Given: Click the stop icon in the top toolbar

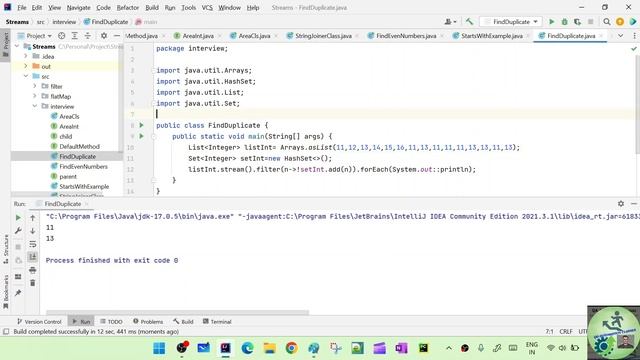Looking at the screenshot, I should point(590,22).
